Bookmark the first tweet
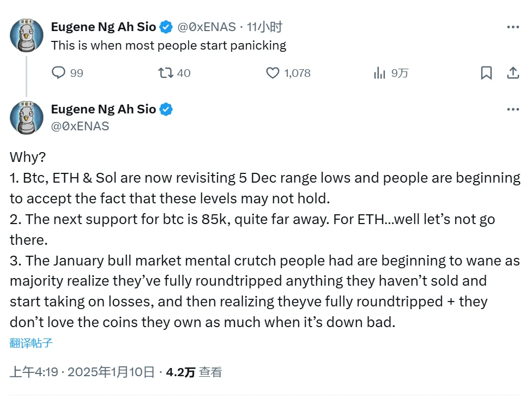532x398 pixels. [x=486, y=73]
